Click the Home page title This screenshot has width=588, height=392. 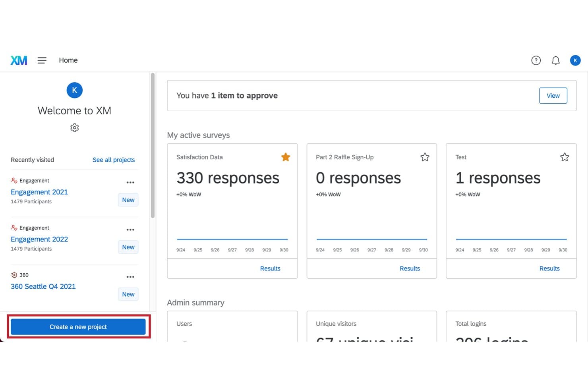tap(68, 60)
